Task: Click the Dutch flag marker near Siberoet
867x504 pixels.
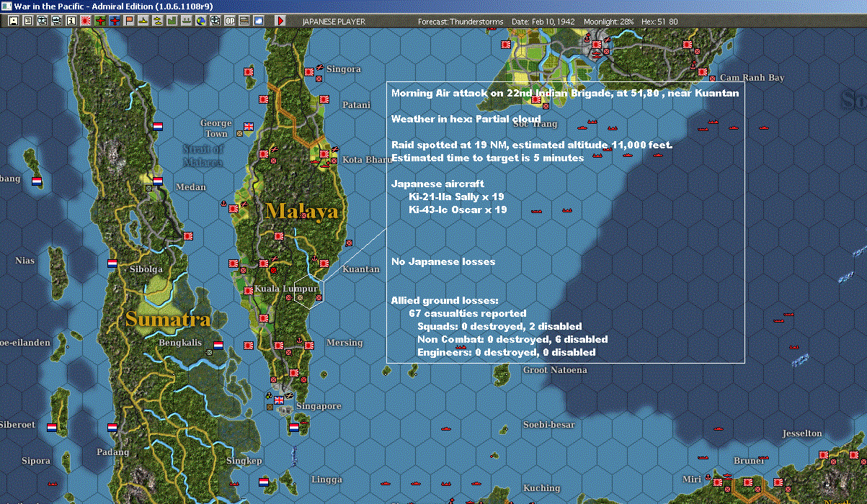Action: (52, 427)
